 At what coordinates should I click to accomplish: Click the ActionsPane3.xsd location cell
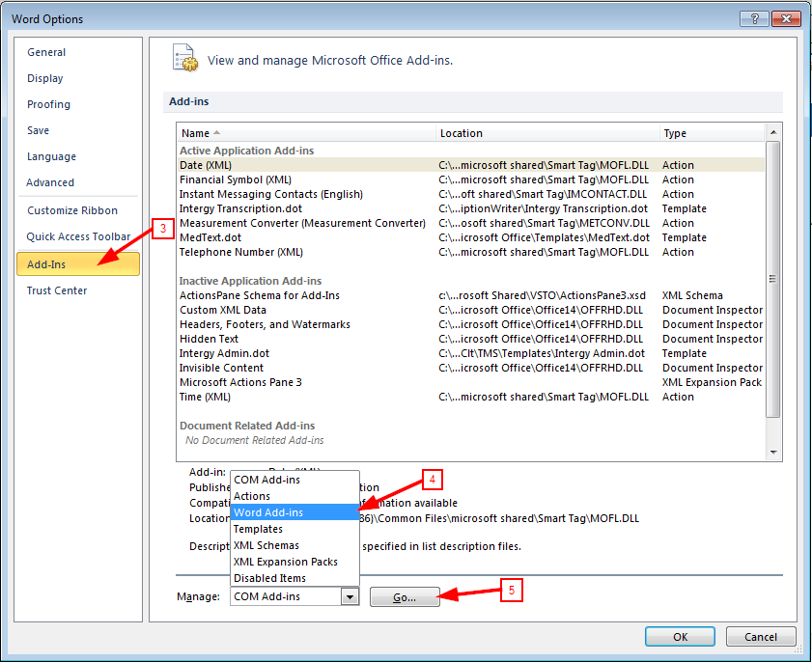point(543,295)
